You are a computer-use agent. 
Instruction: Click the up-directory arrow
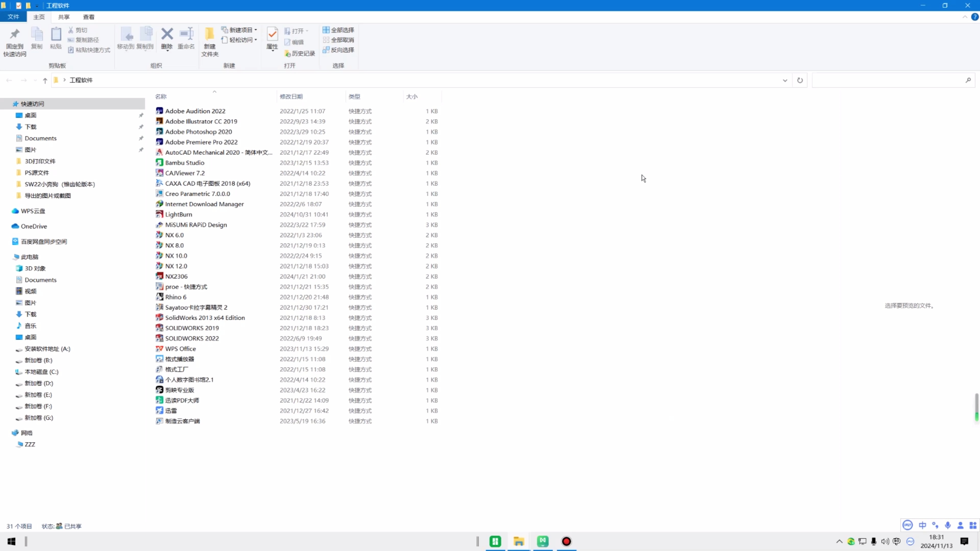(45, 80)
